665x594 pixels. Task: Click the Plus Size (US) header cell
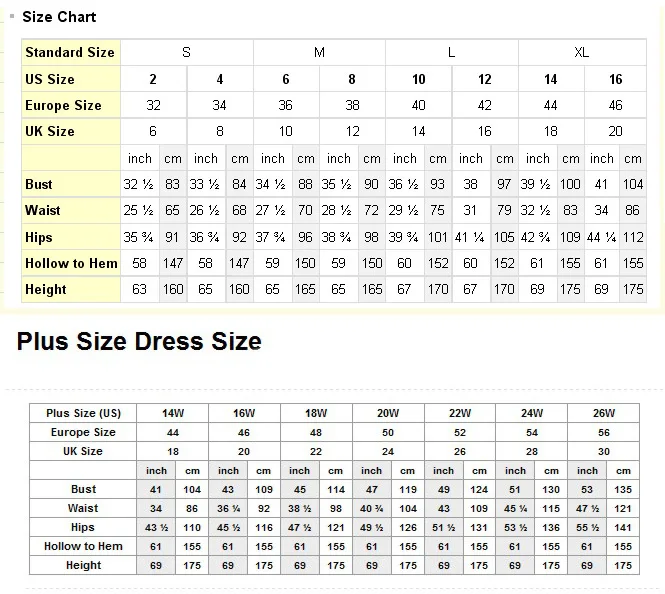click(83, 413)
